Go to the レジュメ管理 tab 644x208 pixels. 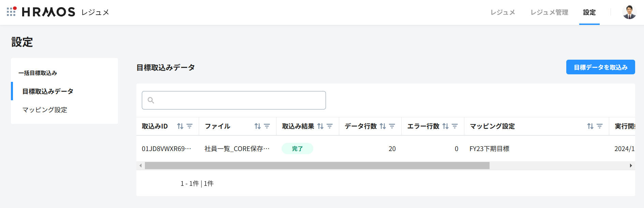click(549, 12)
